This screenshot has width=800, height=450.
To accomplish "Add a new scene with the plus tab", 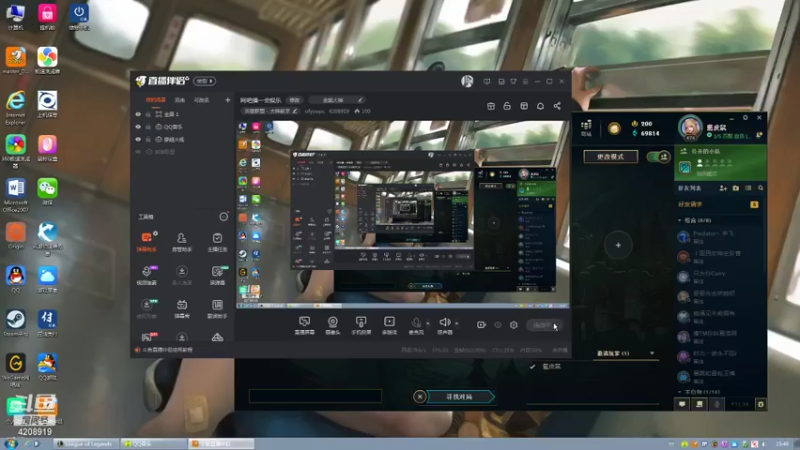I will pos(228,100).
